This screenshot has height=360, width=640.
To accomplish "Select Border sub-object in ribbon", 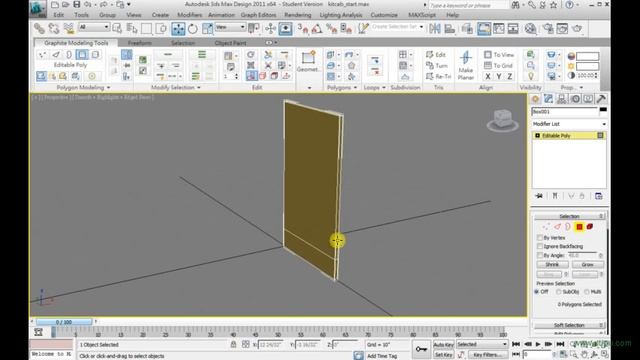I will 69,55.
